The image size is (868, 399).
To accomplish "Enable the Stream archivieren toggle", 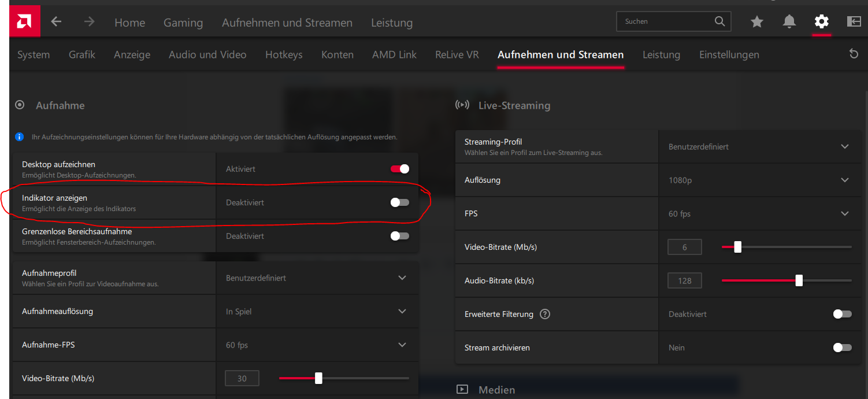I will click(842, 348).
